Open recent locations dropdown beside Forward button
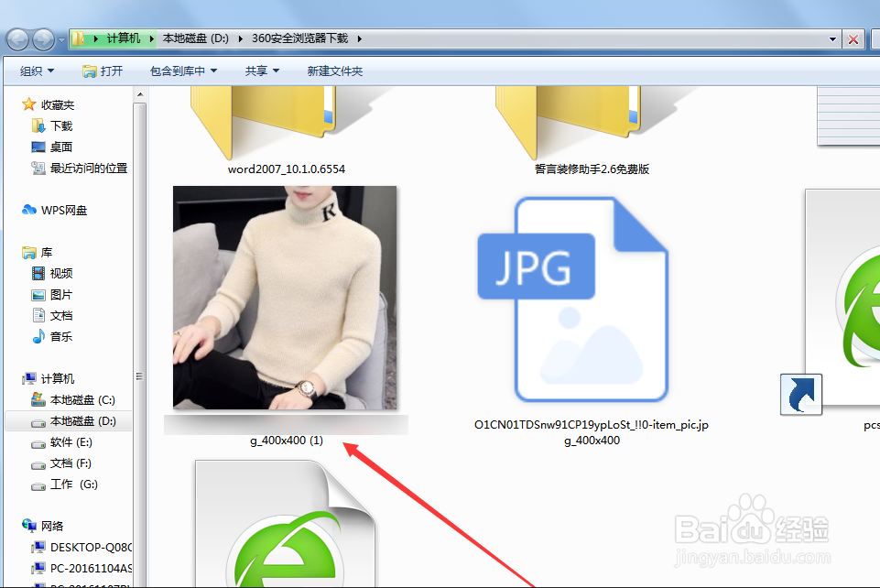880x588 pixels. point(61,39)
